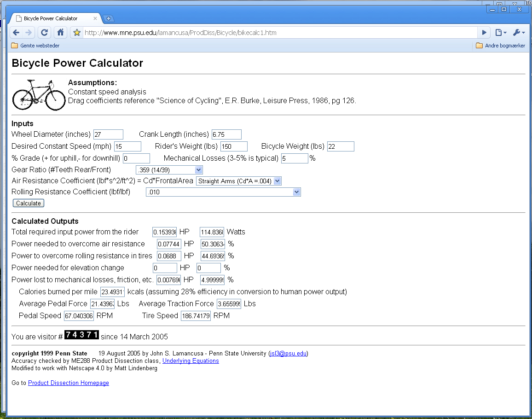Select the total power Watts output
This screenshot has width=532, height=419.
tap(212, 232)
